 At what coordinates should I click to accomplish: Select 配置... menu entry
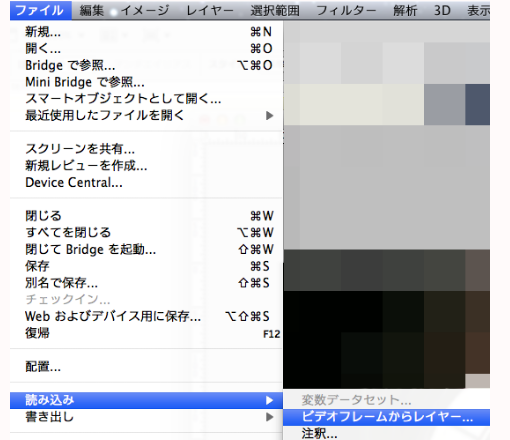(146, 367)
